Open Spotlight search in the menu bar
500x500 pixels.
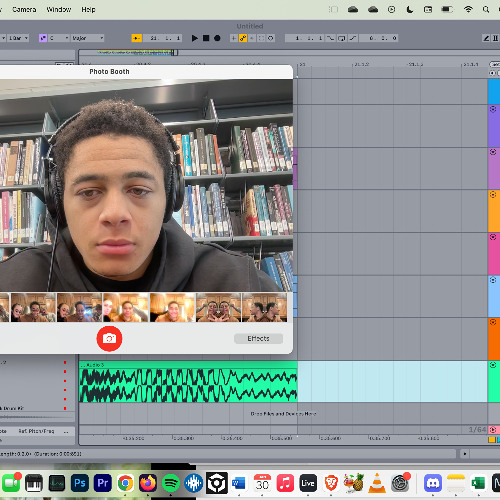coord(486,9)
